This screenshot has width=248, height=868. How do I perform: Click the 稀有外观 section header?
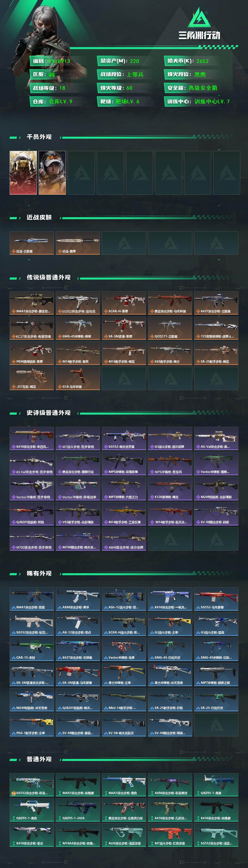click(x=39, y=573)
